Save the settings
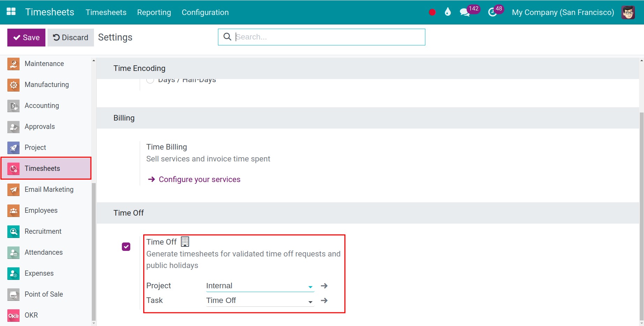 26,37
